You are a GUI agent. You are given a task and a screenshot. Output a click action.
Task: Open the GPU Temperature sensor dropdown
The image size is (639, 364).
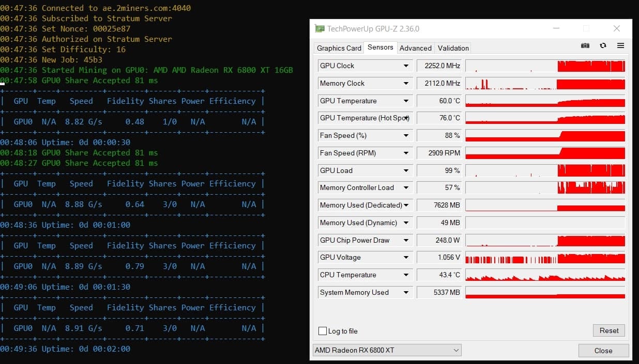(x=406, y=101)
